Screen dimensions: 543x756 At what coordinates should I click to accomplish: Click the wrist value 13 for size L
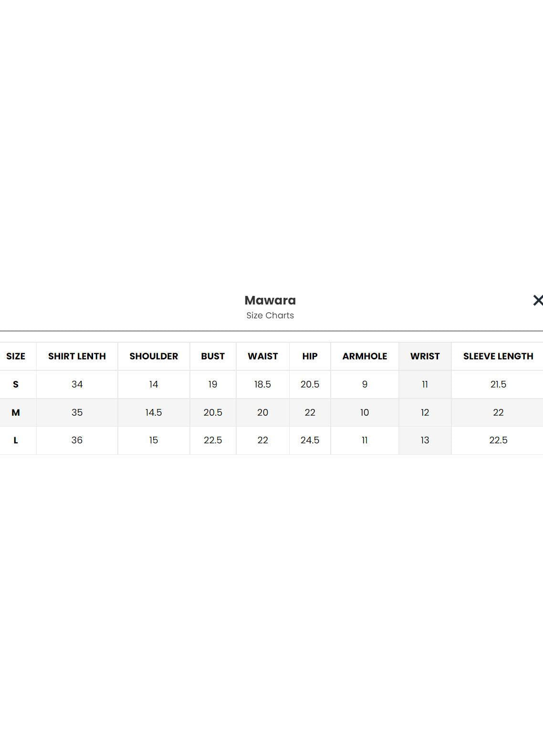(425, 440)
